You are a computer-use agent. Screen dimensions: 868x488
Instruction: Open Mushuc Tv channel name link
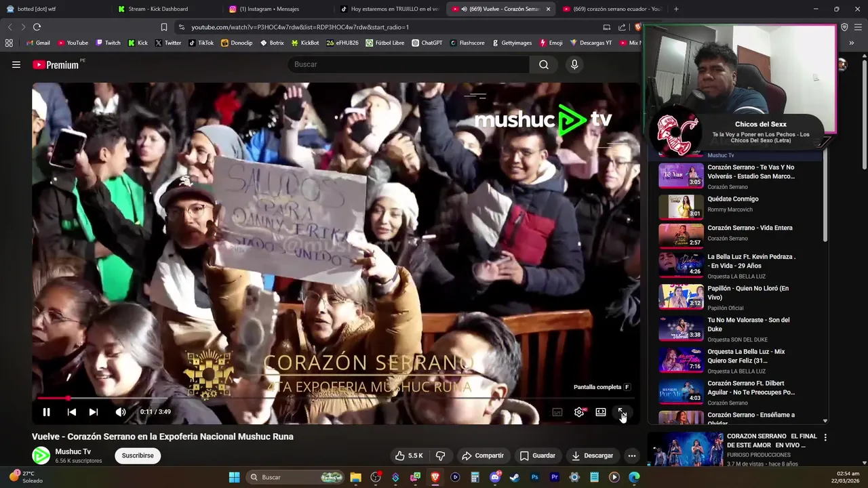click(x=73, y=451)
